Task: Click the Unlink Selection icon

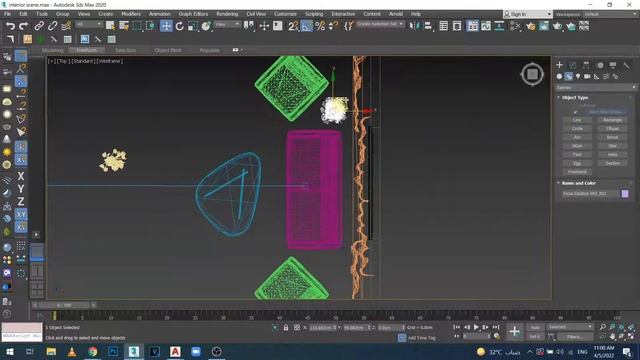Action: point(52,26)
